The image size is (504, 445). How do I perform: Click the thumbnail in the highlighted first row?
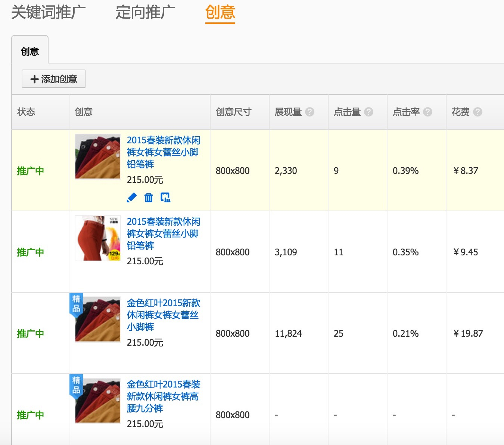coord(98,157)
